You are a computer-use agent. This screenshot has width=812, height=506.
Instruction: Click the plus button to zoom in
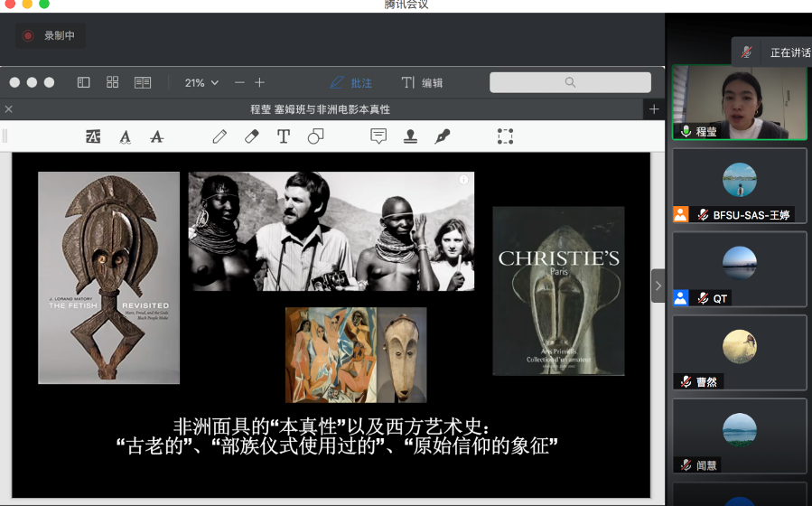click(x=260, y=82)
